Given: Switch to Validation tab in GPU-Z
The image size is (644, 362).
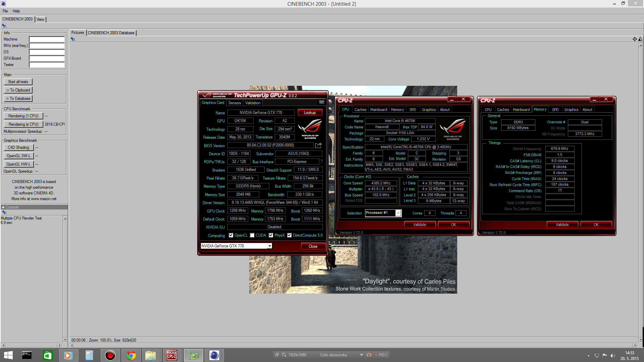Looking at the screenshot, I should (x=253, y=103).
